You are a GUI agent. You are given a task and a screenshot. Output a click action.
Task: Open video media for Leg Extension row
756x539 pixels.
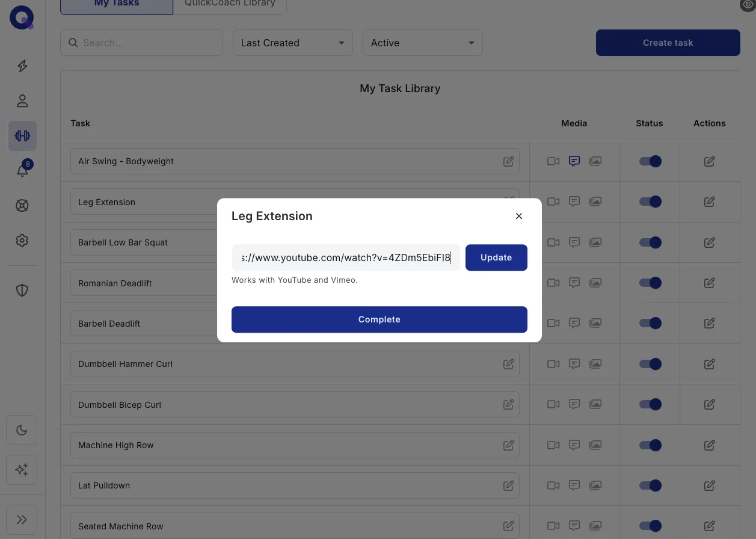tap(553, 202)
